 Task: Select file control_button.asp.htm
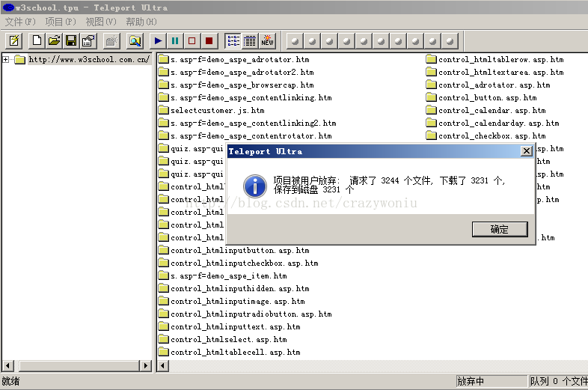(x=488, y=97)
